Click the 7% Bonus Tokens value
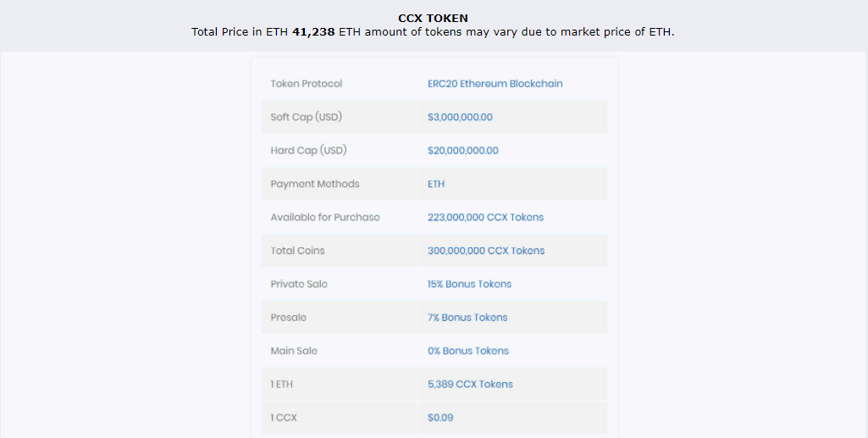 coord(467,318)
